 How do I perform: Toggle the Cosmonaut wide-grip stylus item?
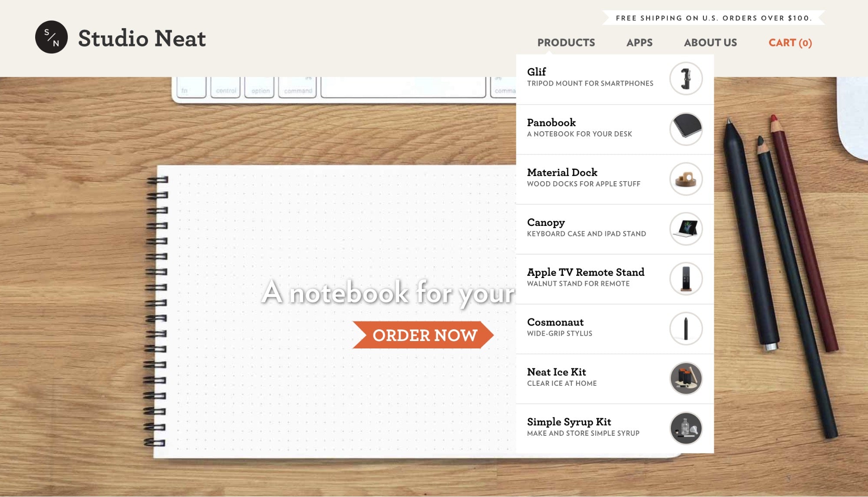click(x=614, y=328)
